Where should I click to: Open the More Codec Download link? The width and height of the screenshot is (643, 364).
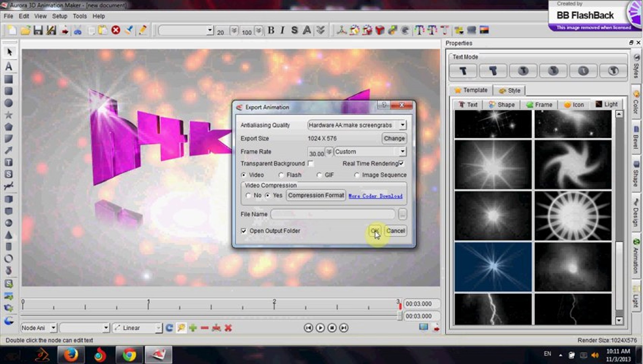375,196
